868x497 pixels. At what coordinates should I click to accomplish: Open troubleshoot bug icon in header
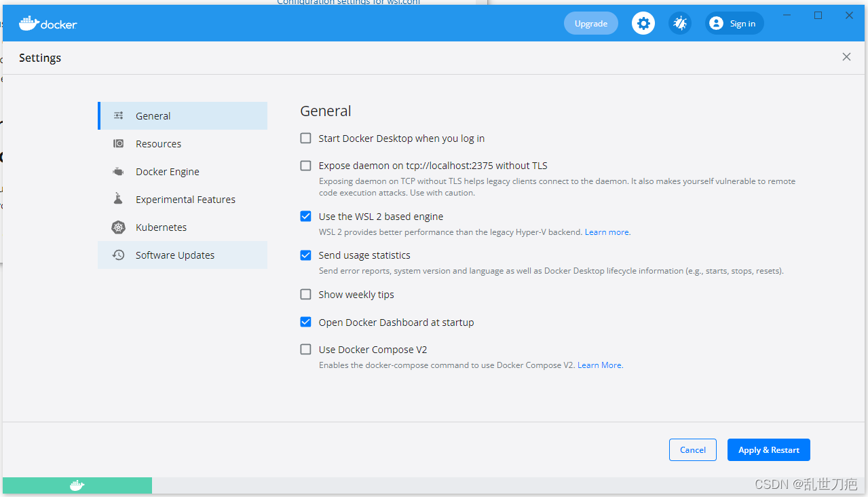point(680,23)
